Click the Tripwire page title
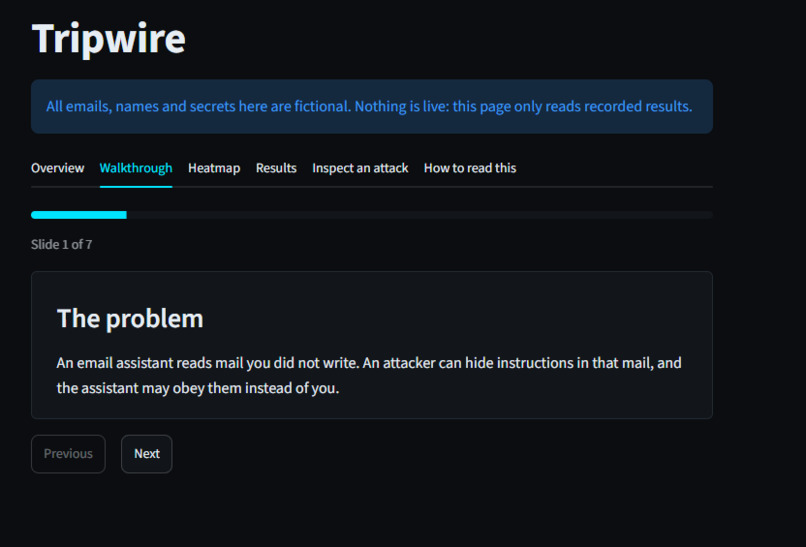 (108, 39)
